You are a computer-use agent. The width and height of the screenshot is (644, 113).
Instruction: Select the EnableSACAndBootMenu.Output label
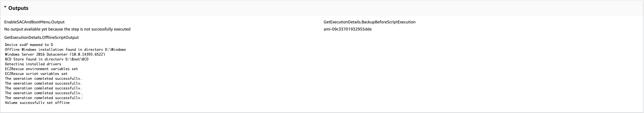[34, 22]
